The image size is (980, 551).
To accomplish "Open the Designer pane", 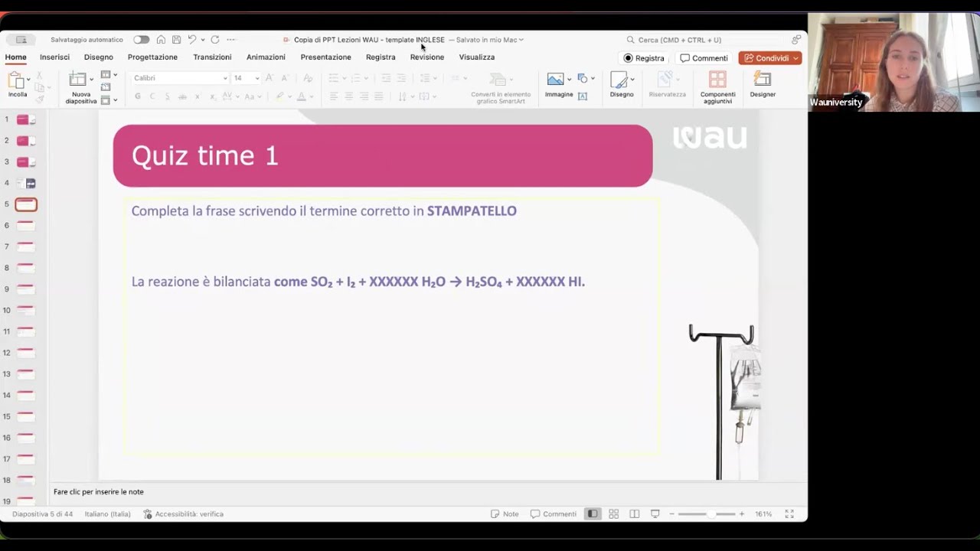I will click(763, 84).
